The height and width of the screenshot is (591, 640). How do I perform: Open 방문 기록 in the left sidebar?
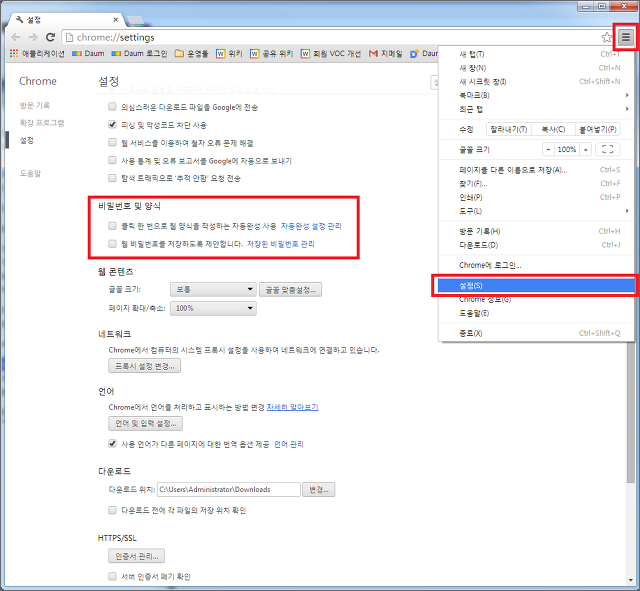click(35, 105)
